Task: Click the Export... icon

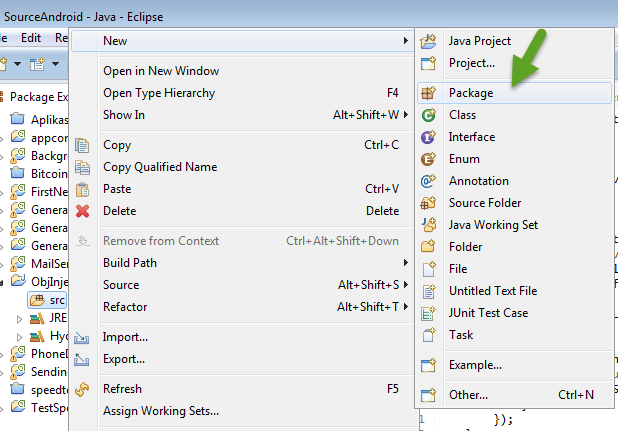Action: (82, 359)
